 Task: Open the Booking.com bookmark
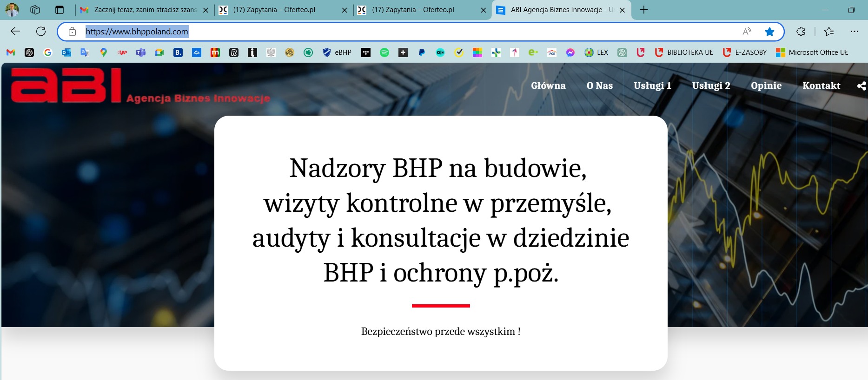[x=178, y=52]
